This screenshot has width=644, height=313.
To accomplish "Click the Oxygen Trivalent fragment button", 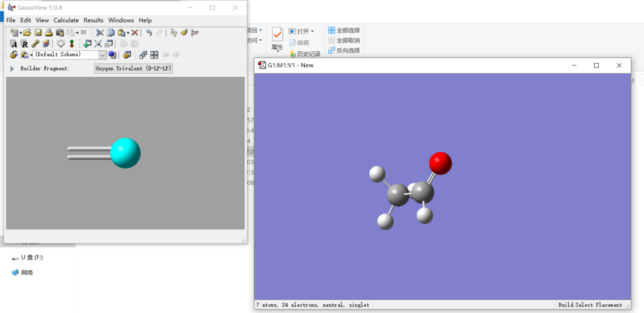I will tap(134, 69).
